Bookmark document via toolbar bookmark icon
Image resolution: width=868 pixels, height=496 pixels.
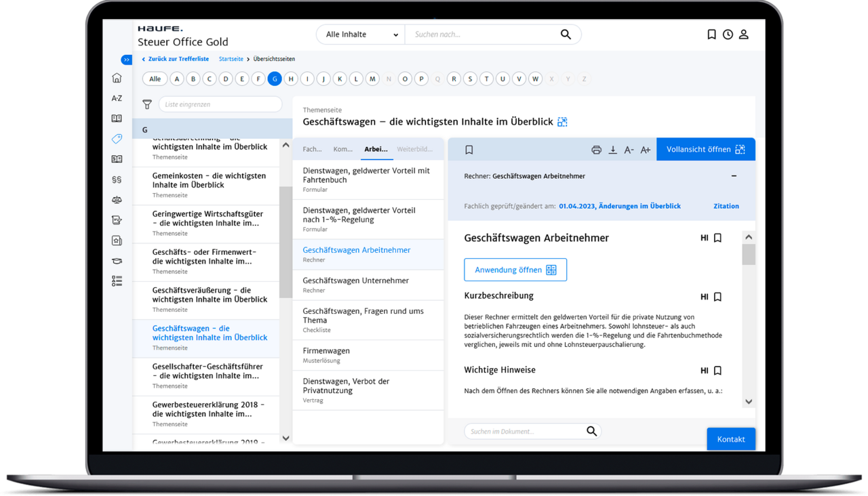point(469,150)
